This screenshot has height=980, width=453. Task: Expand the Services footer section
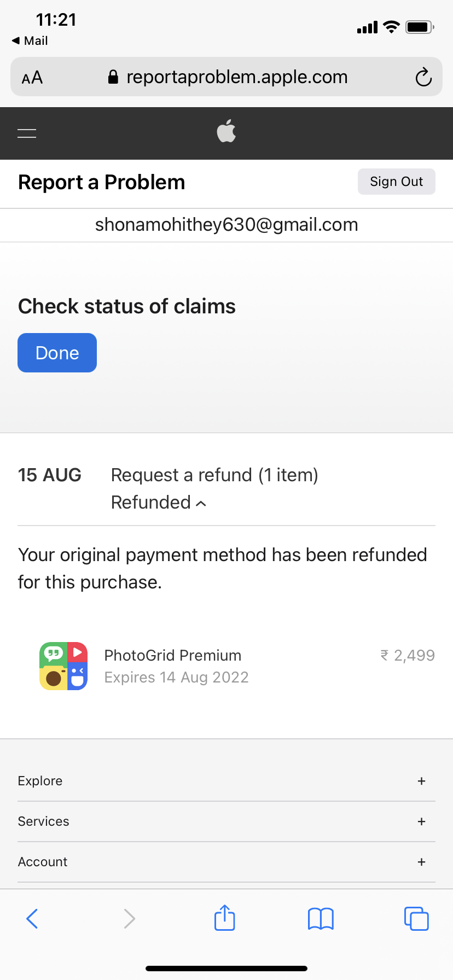[226, 821]
